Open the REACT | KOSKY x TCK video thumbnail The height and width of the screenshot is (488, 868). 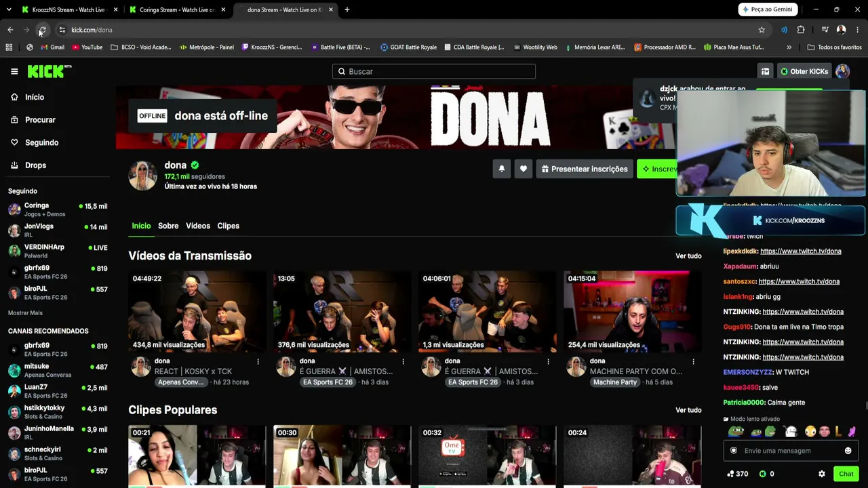197,312
